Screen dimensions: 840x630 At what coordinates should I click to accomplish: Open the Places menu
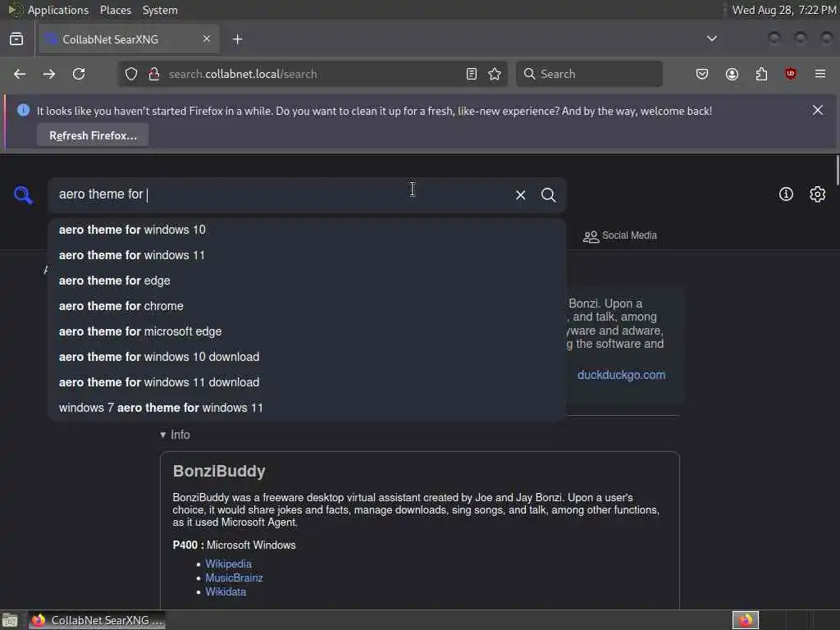115,10
